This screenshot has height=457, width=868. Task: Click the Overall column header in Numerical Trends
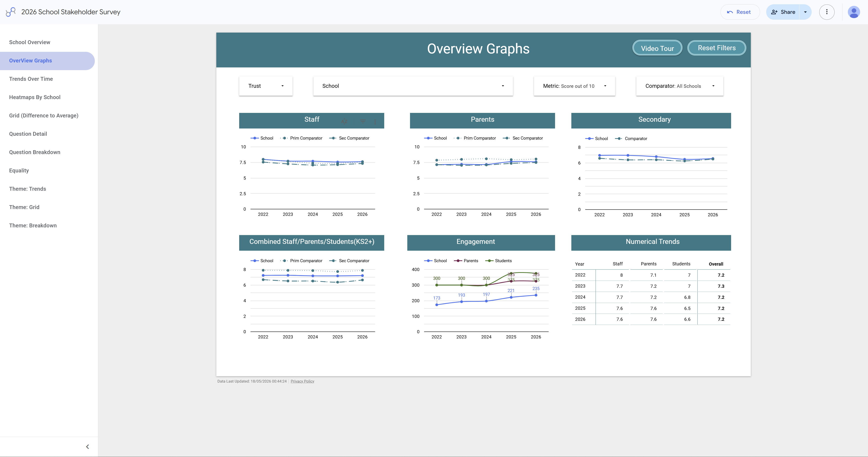click(x=716, y=264)
